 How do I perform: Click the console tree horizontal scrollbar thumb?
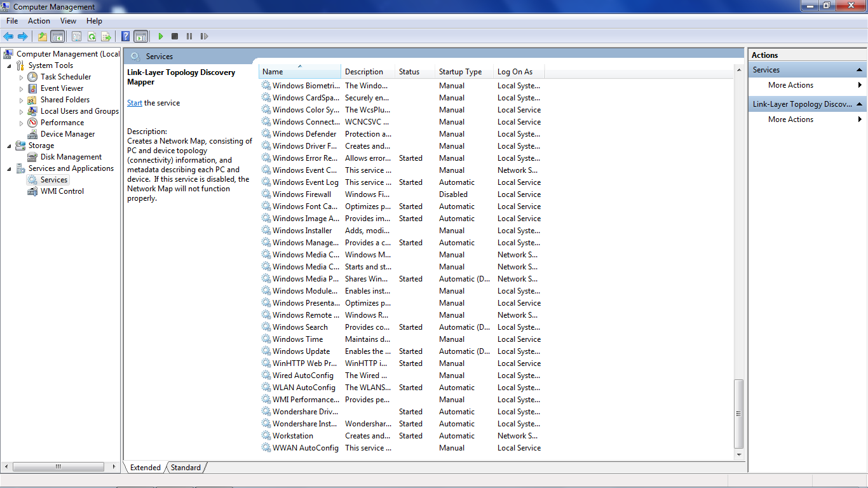coord(58,466)
